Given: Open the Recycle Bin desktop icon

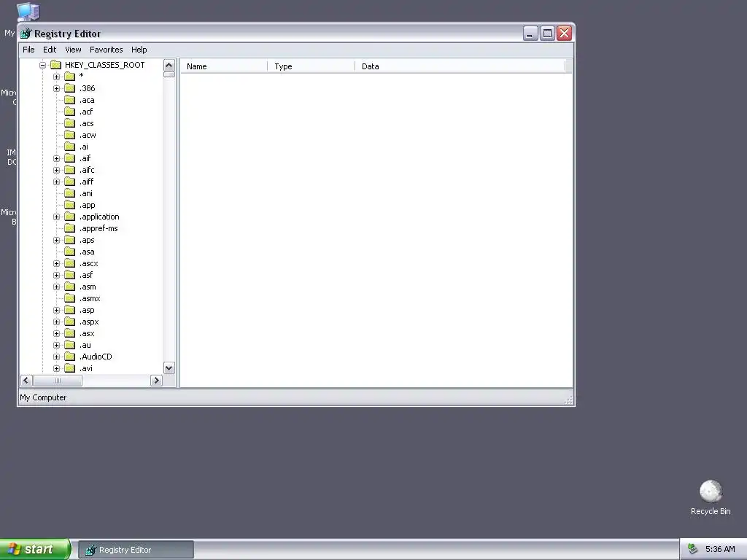Looking at the screenshot, I should pos(711,497).
